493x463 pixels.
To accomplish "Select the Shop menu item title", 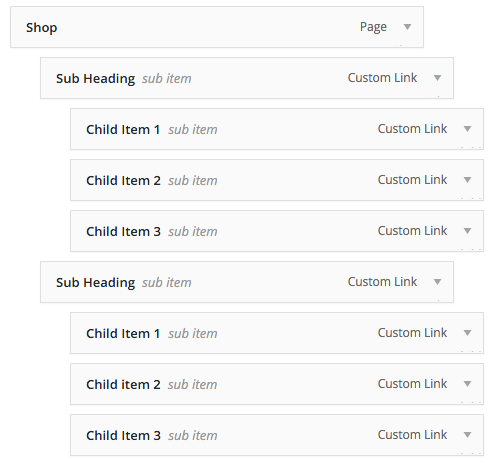I will 42,28.
